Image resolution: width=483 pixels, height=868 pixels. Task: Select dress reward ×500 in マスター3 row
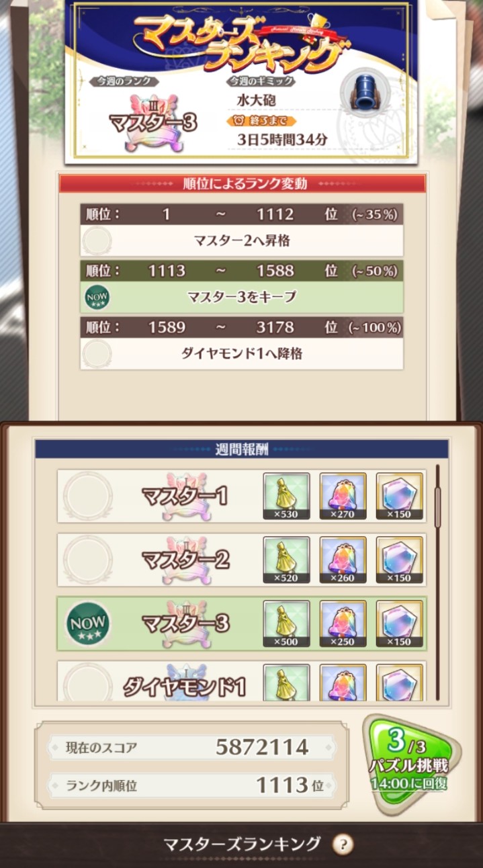point(287,623)
